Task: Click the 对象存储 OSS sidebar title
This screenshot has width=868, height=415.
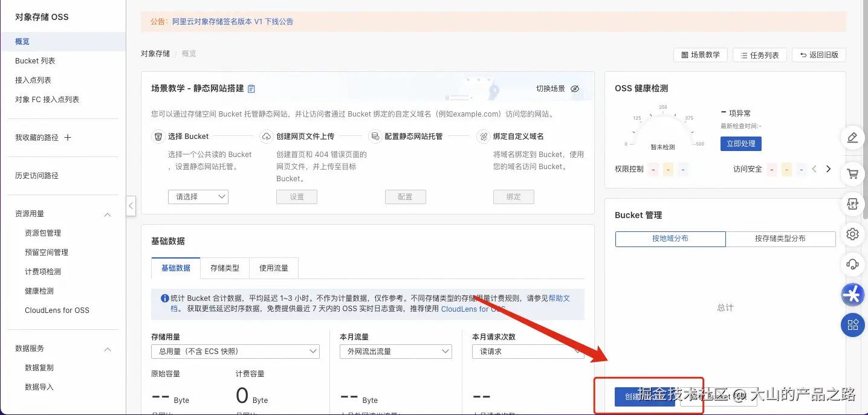Action: point(42,17)
